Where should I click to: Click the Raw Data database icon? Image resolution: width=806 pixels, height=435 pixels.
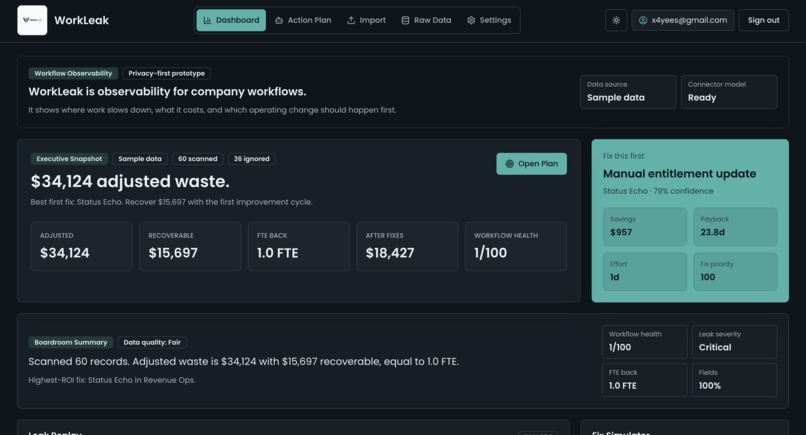click(405, 20)
